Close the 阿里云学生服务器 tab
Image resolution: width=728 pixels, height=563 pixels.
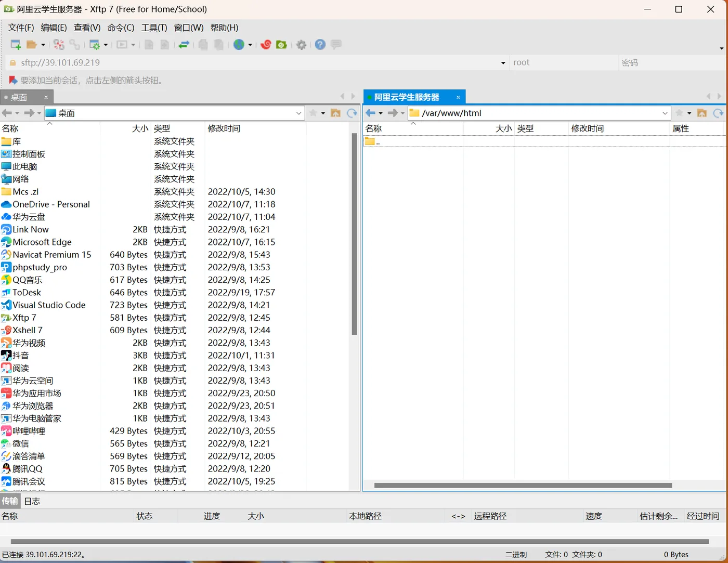[458, 97]
